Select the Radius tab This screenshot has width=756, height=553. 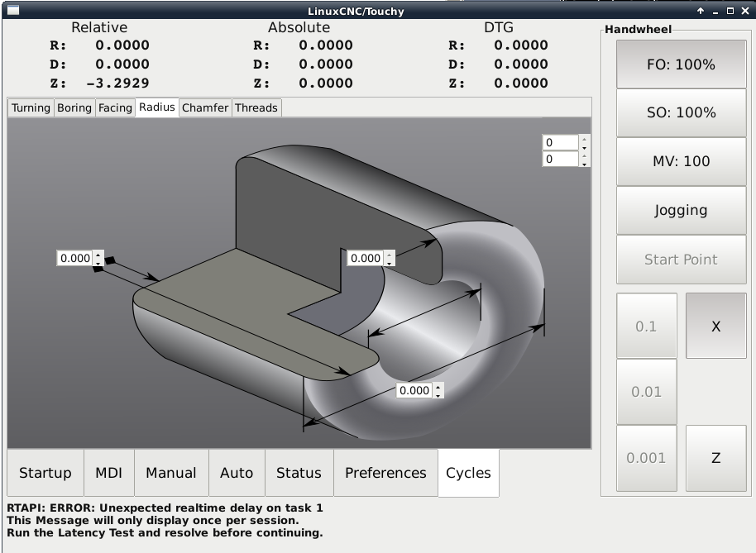pos(157,107)
